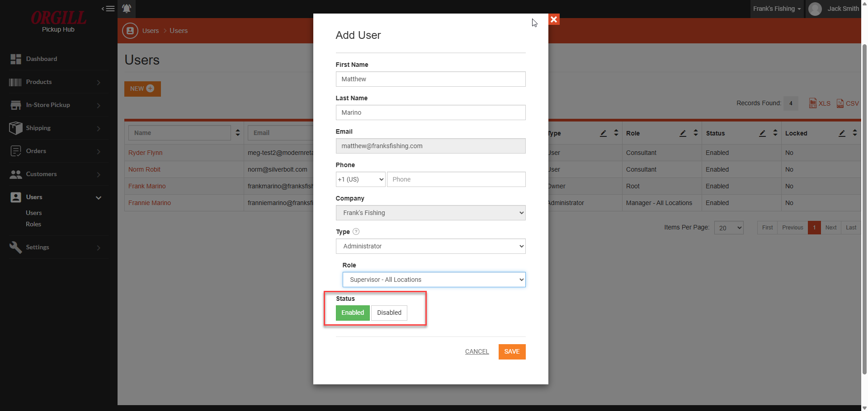Open the phone country code dropdown
868x411 pixels.
[x=361, y=179]
